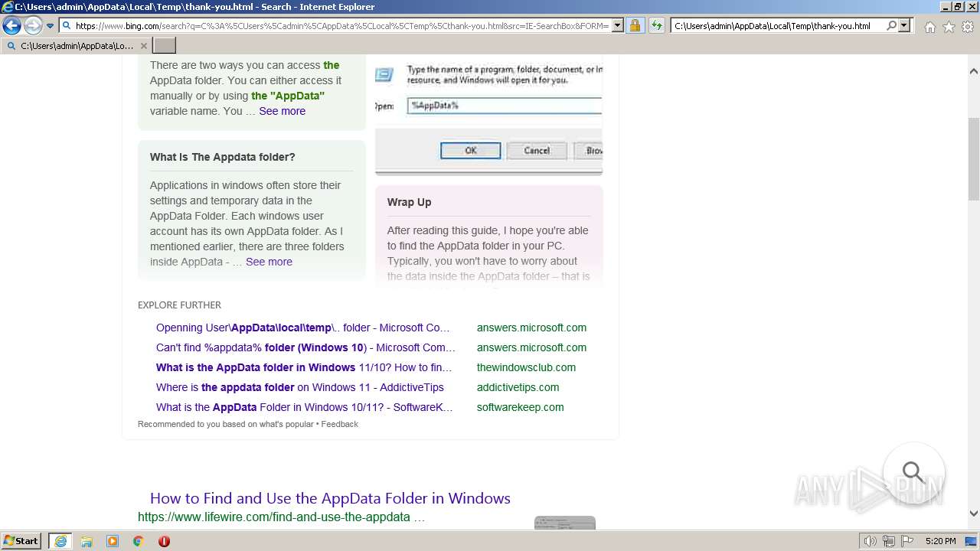Click softwarekeep.com source text

[x=520, y=407]
